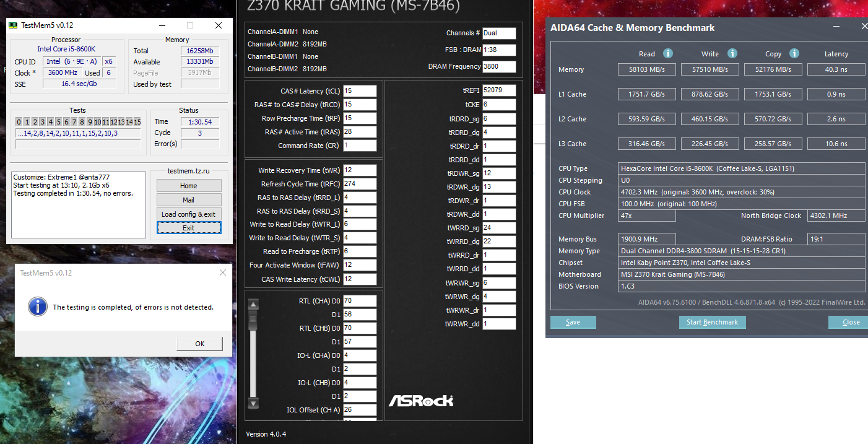Click the Clock value 3600 MHz
The image size is (868, 444).
[x=63, y=72]
